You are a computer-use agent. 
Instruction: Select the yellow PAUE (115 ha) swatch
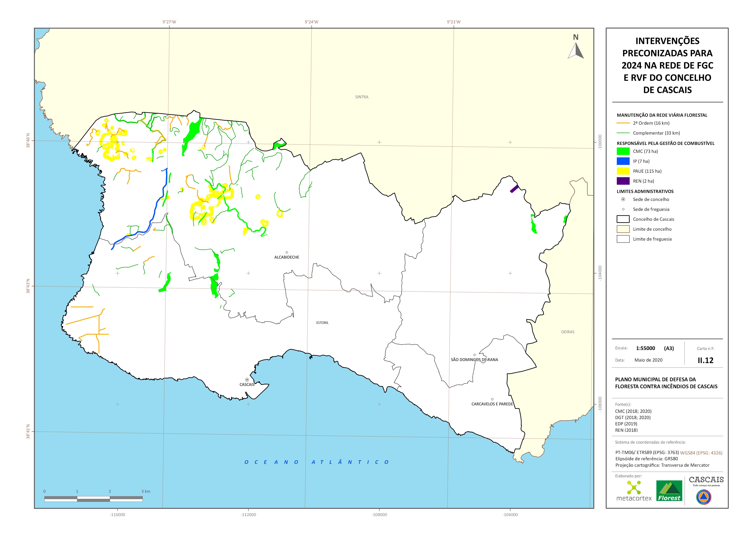click(623, 171)
